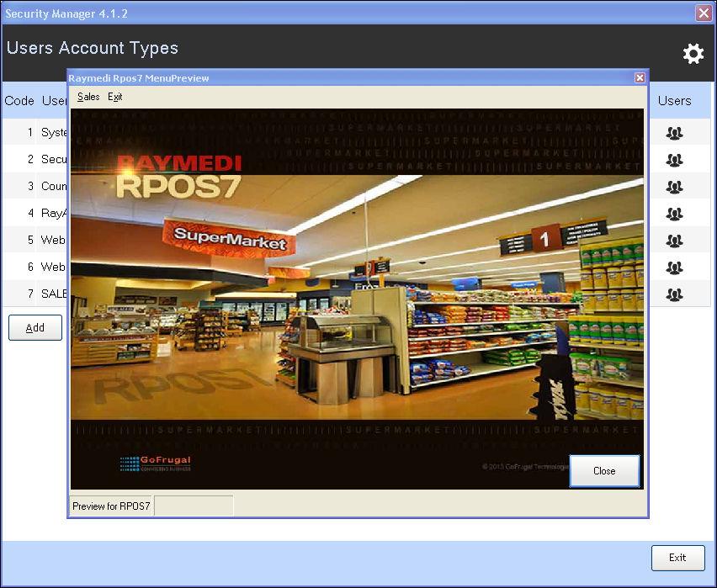Viewport: 717px width, 588px height.
Task: Open the Sales menu in MenuPreview
Action: pyautogui.click(x=88, y=97)
